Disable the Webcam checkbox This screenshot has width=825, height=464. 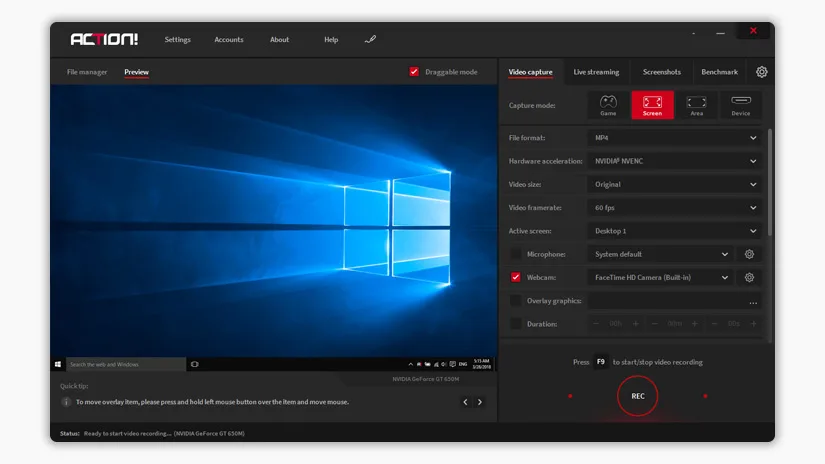point(516,277)
